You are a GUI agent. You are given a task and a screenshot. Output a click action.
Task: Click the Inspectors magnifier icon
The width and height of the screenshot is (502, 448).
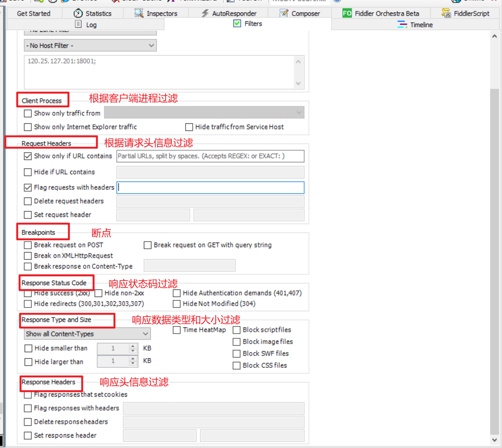[x=139, y=13]
